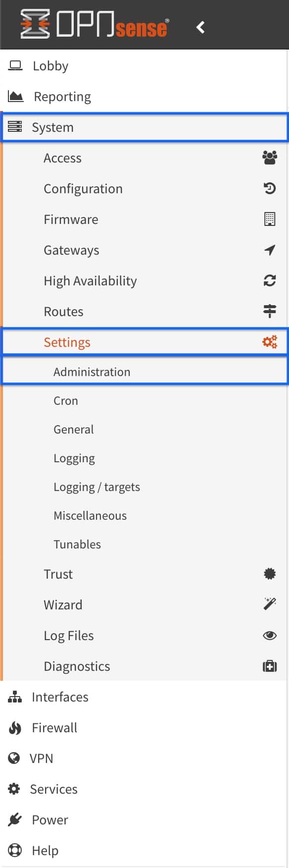Open the Administration settings page
The width and height of the screenshot is (289, 868).
click(144, 372)
